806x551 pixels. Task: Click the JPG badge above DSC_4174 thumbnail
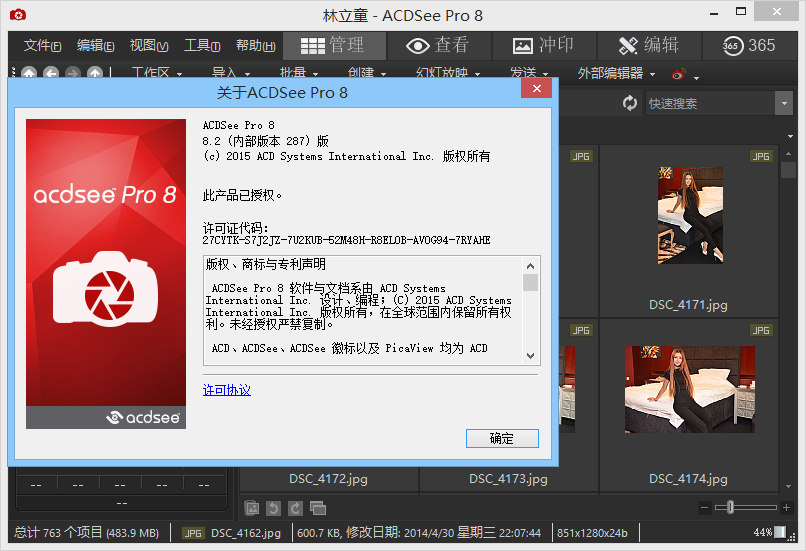[x=761, y=330]
